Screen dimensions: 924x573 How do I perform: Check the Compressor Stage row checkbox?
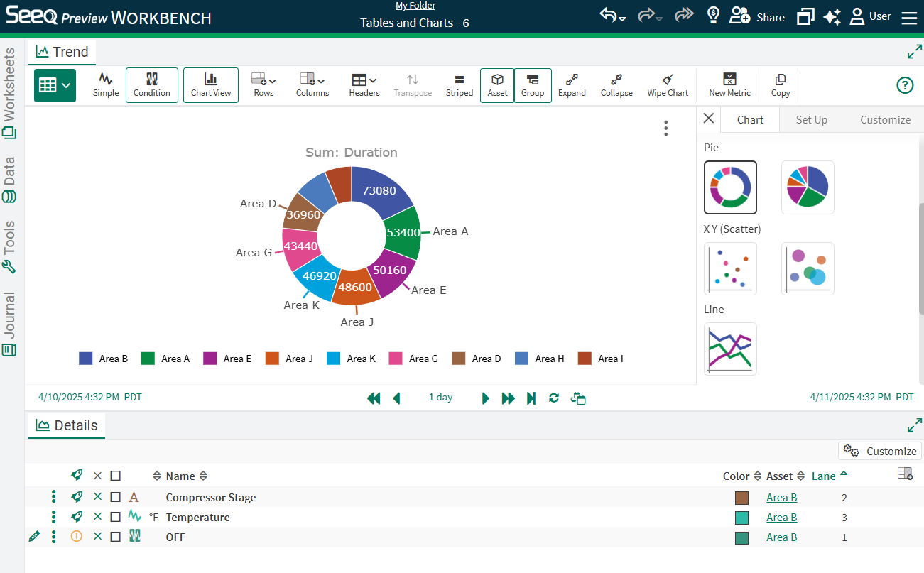[116, 498]
